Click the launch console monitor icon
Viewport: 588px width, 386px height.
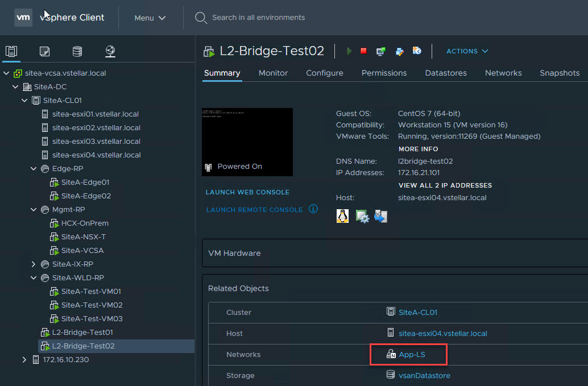(381, 51)
